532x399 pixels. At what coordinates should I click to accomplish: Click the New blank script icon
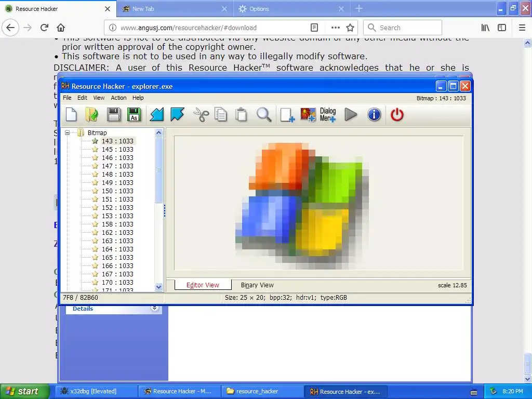pos(71,115)
